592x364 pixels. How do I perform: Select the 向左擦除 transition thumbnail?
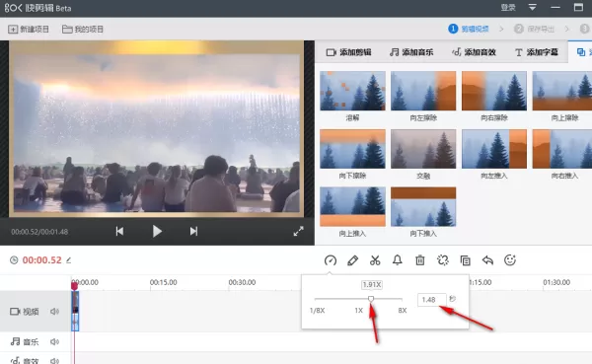[423, 91]
